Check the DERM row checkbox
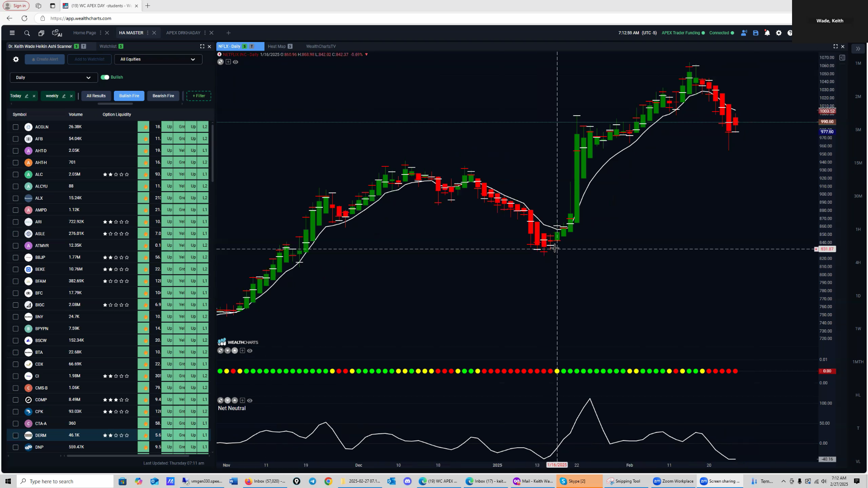868x488 pixels. pos(15,436)
